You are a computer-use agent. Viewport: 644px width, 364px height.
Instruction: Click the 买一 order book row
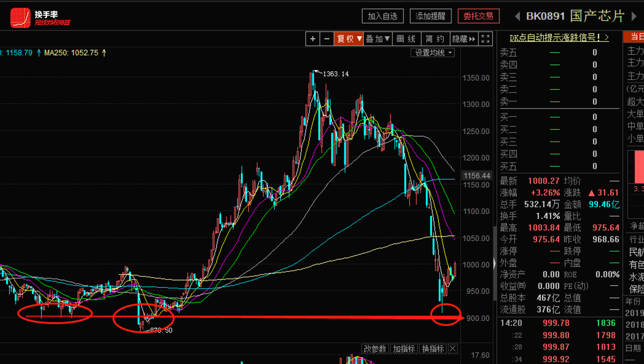559,117
